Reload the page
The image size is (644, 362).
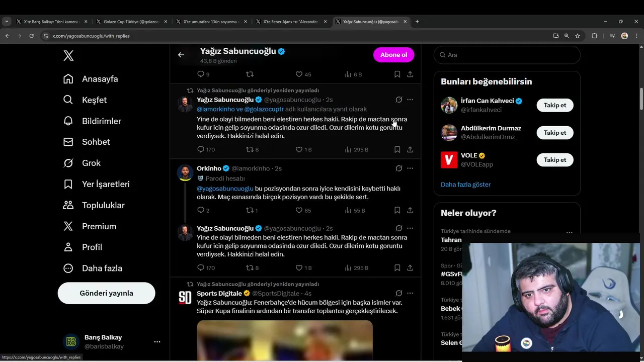pyautogui.click(x=31, y=36)
